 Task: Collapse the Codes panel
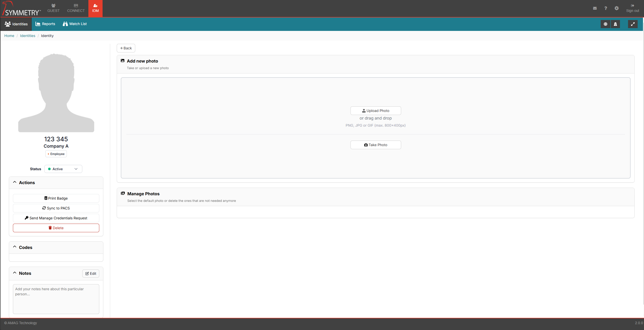pos(15,247)
